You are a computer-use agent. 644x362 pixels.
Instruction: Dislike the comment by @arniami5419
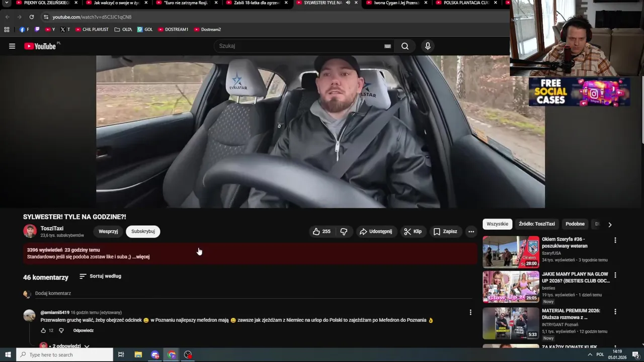point(61,331)
